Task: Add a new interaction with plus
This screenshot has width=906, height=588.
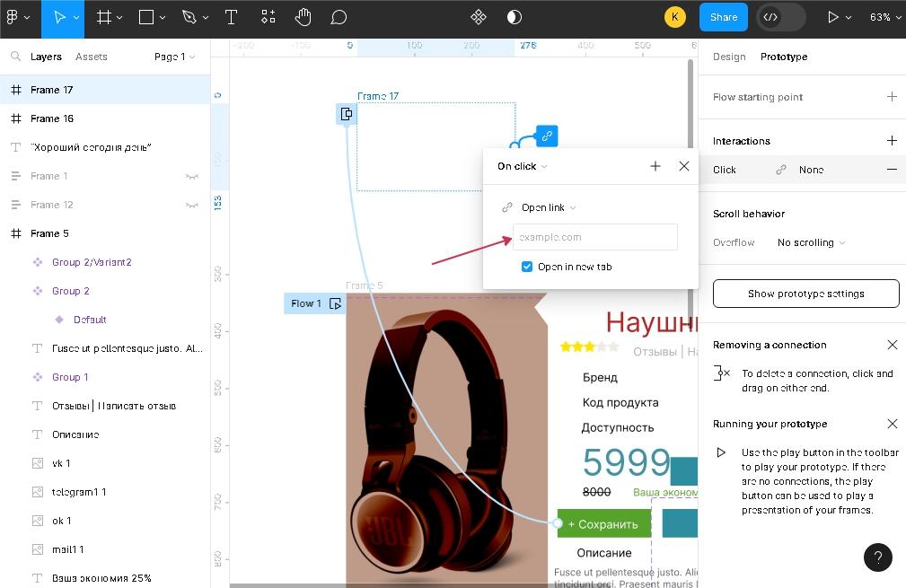Action: pyautogui.click(x=892, y=141)
